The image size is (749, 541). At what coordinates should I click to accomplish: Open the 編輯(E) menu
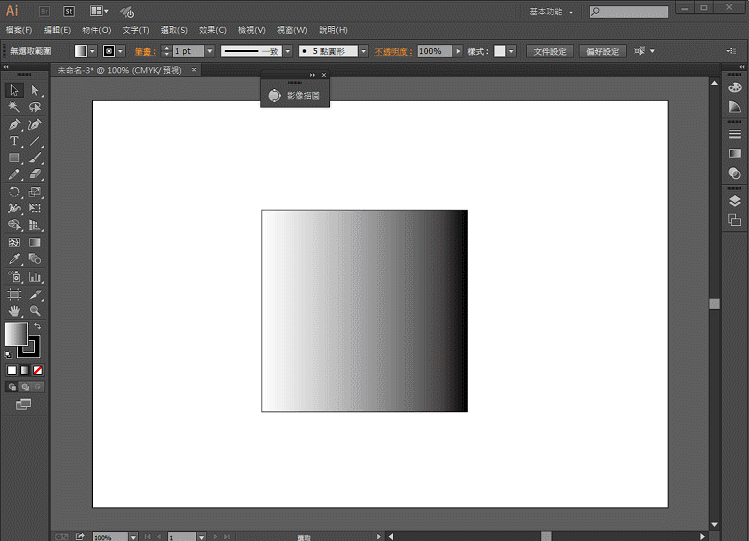(x=57, y=30)
